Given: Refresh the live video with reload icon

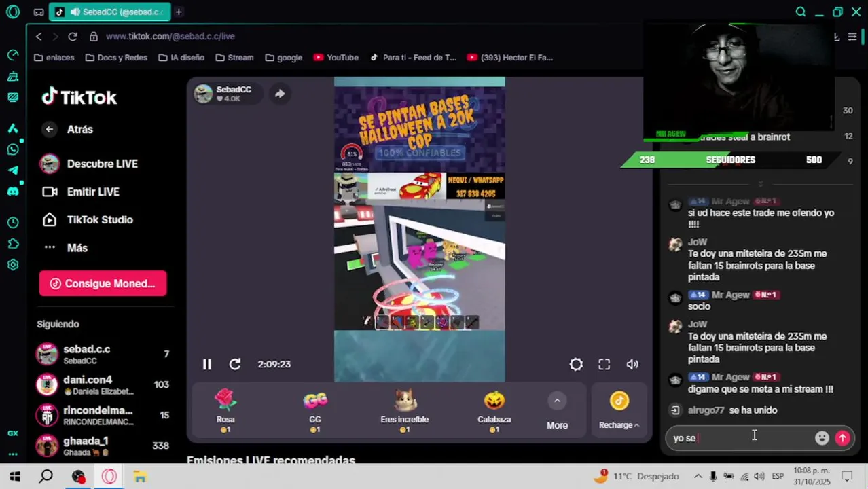Looking at the screenshot, I should click(235, 364).
